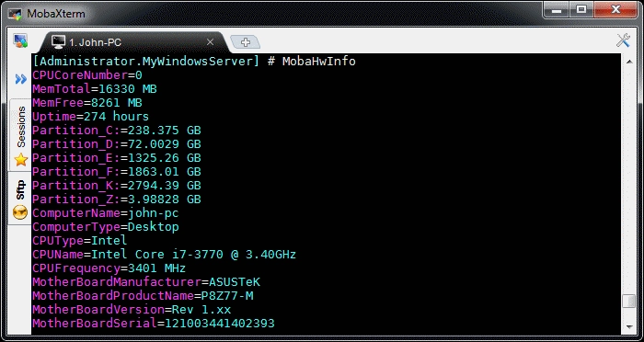Close the MobaXterm window

pyautogui.click(x=615, y=10)
